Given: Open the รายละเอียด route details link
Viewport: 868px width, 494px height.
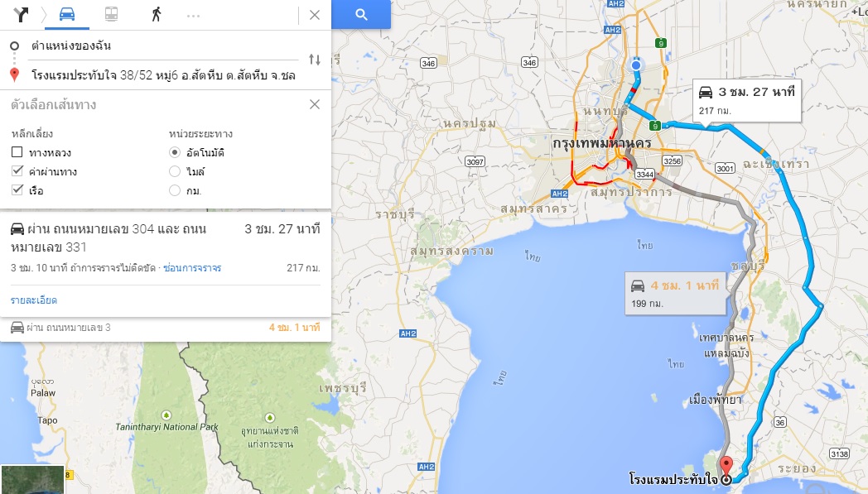Looking at the screenshot, I should pos(34,300).
